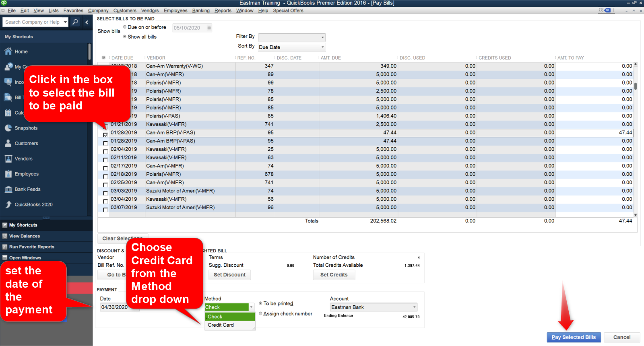The height and width of the screenshot is (346, 644).
Task: Open the calendar picker beside 05/10/2020
Action: 209,28
